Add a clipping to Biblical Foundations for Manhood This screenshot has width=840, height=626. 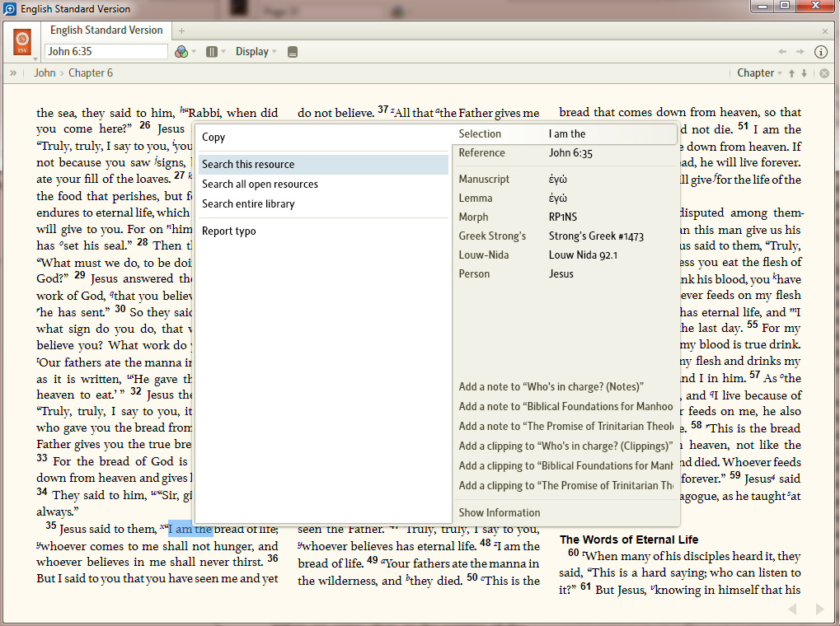tap(566, 466)
